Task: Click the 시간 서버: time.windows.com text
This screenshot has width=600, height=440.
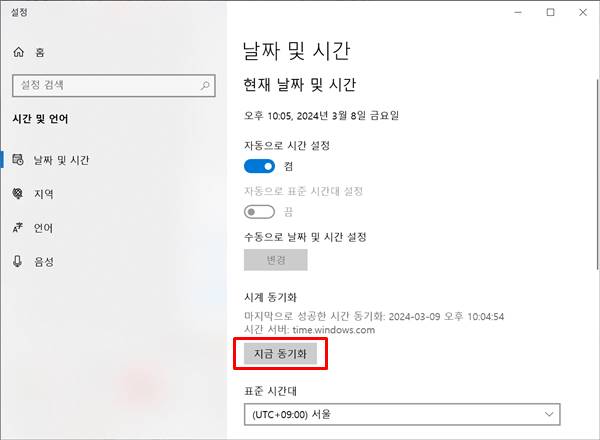Action: coord(310,330)
